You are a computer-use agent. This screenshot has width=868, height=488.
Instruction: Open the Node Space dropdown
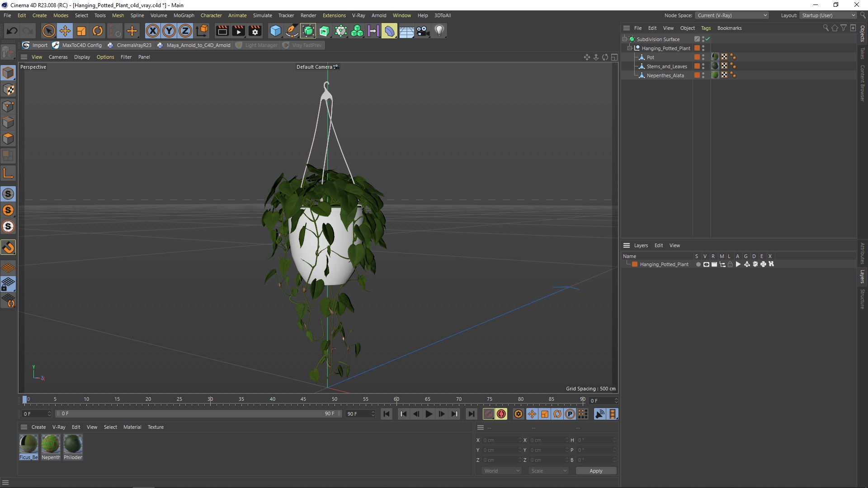(732, 15)
